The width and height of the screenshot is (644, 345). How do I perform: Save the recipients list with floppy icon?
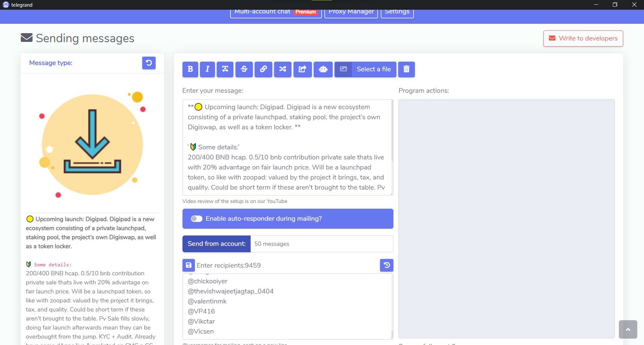(x=189, y=265)
